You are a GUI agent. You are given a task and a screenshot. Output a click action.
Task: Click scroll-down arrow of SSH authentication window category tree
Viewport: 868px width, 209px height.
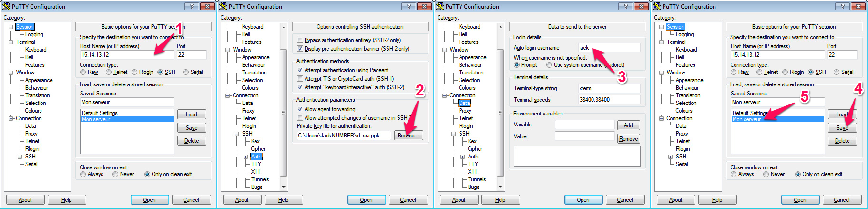click(284, 187)
